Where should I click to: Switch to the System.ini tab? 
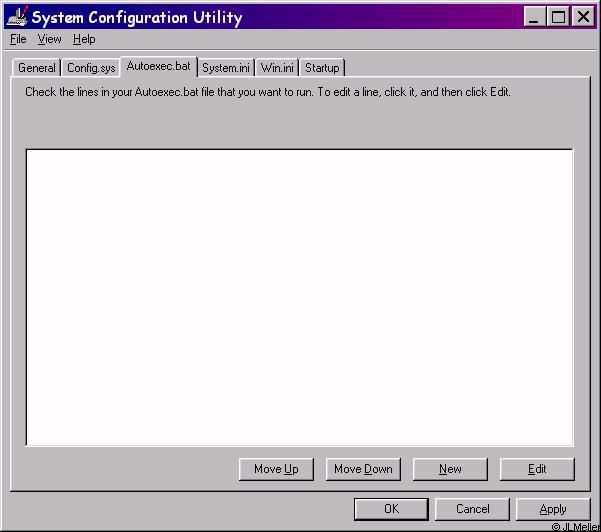(x=226, y=68)
